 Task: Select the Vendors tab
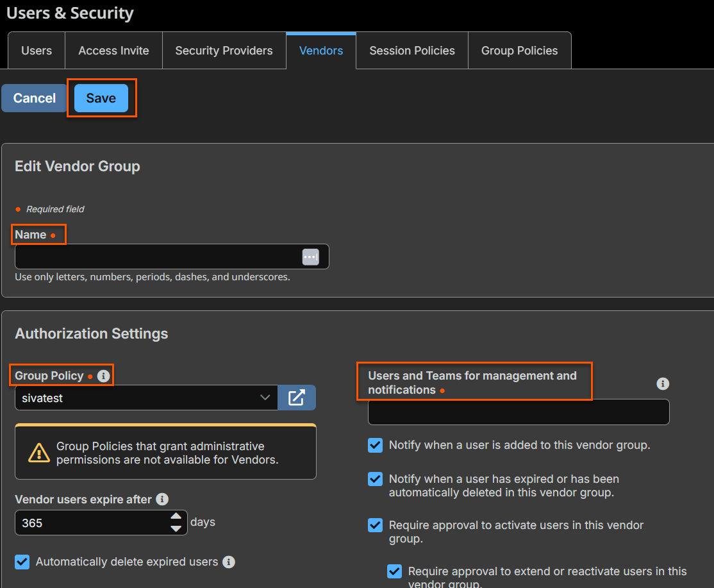coord(321,51)
